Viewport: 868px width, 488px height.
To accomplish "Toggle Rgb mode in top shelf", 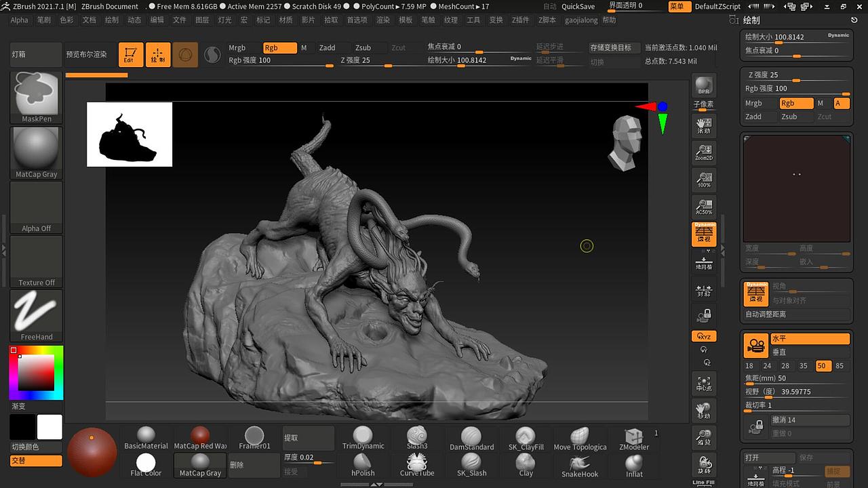I will pos(279,48).
